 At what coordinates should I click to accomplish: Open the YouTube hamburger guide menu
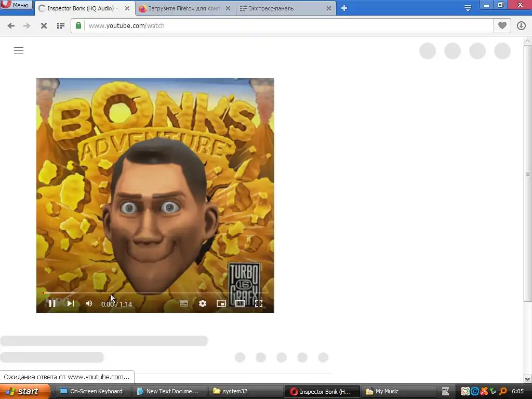click(x=19, y=51)
